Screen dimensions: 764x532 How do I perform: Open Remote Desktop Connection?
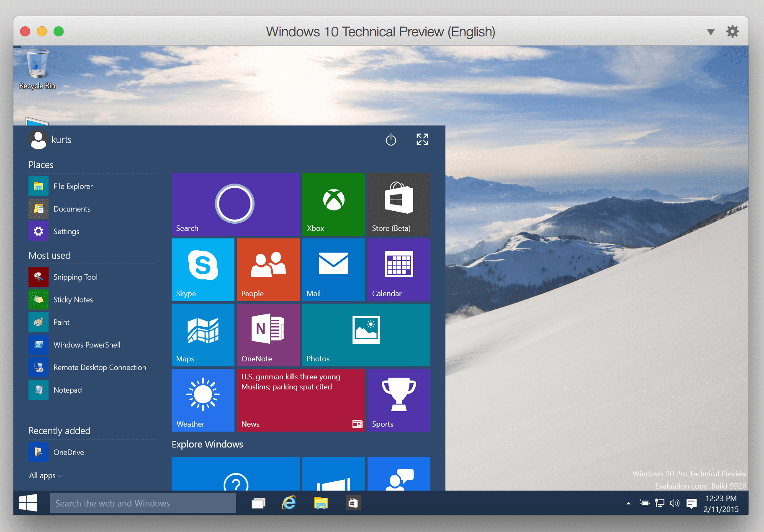click(92, 368)
